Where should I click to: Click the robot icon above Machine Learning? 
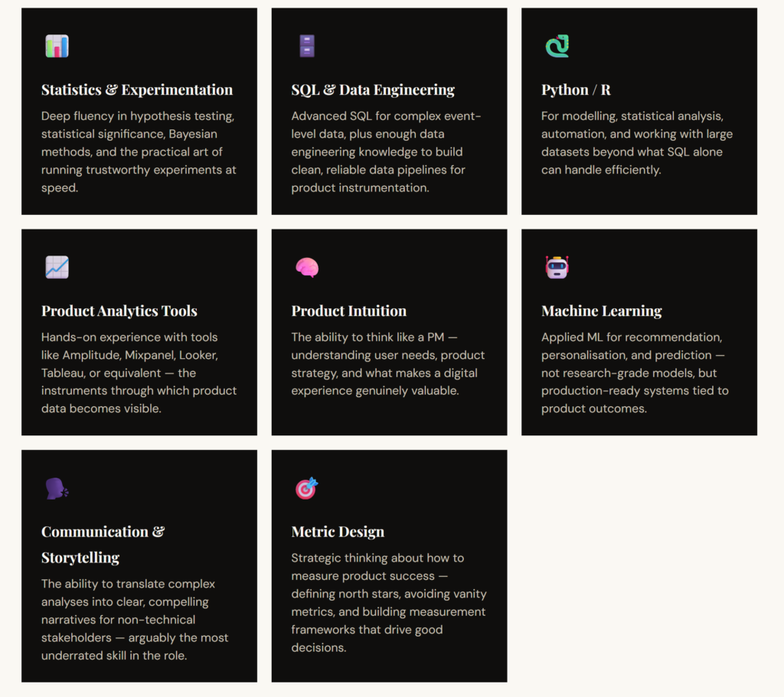pyautogui.click(x=557, y=267)
